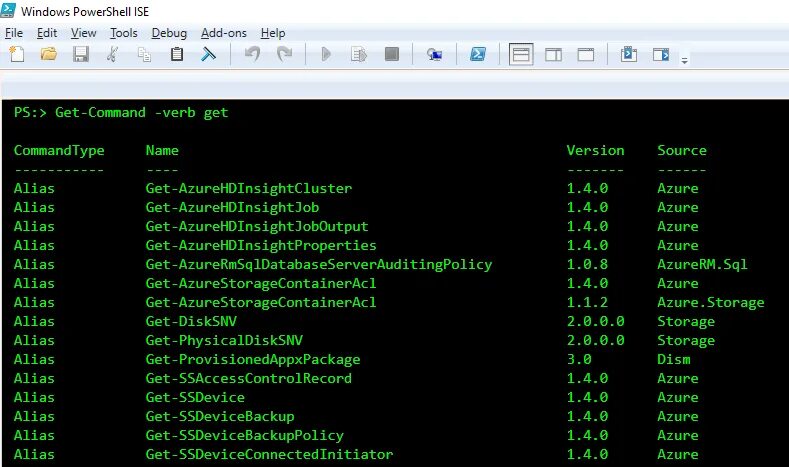Show script pane on the right icon
This screenshot has width=789, height=467.
[554, 54]
